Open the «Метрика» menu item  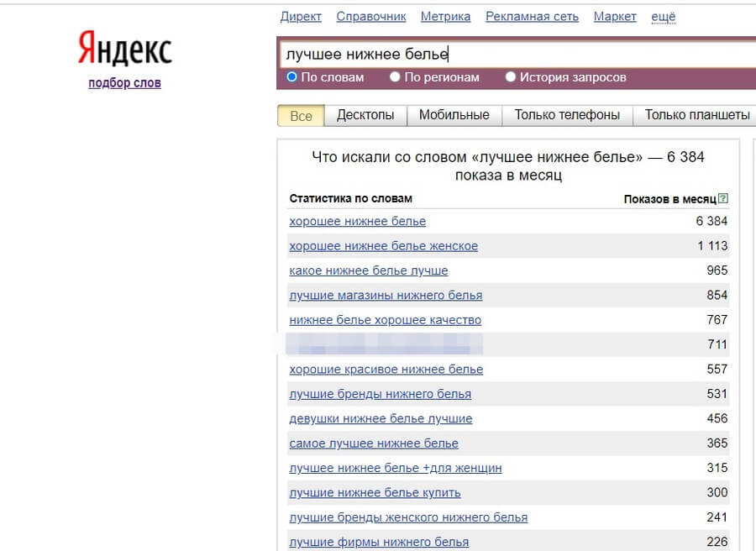tap(445, 16)
